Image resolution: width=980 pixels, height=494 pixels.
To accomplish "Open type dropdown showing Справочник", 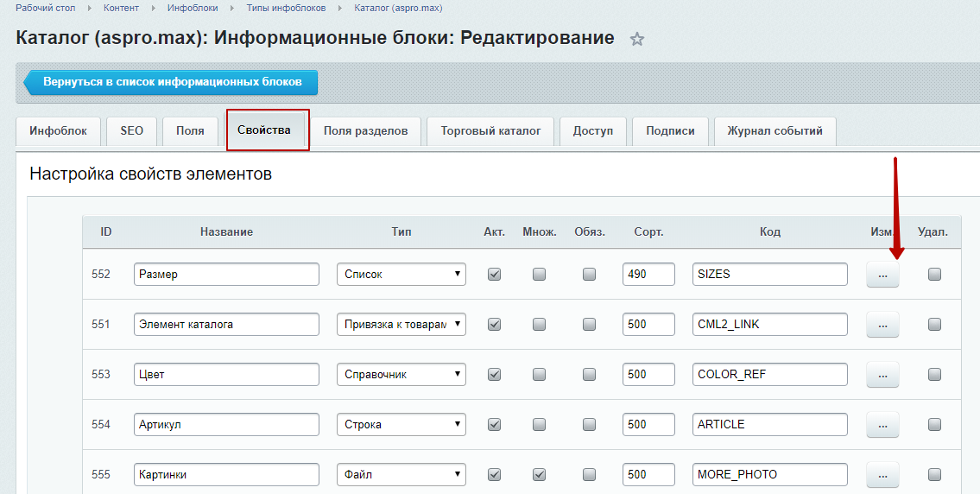I will coord(401,374).
